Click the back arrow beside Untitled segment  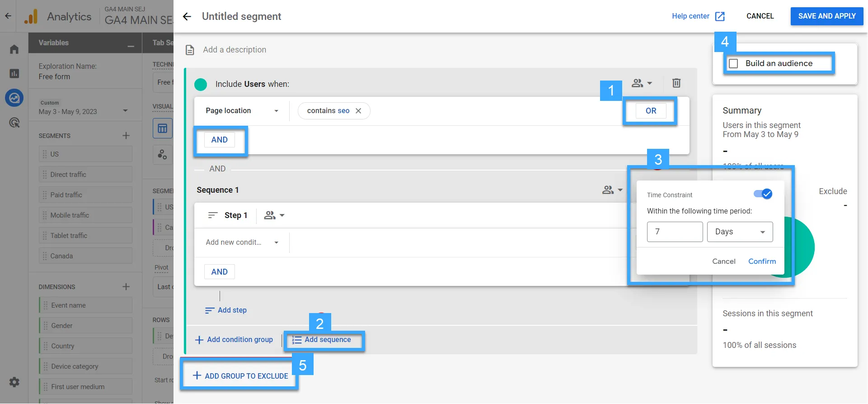point(187,17)
